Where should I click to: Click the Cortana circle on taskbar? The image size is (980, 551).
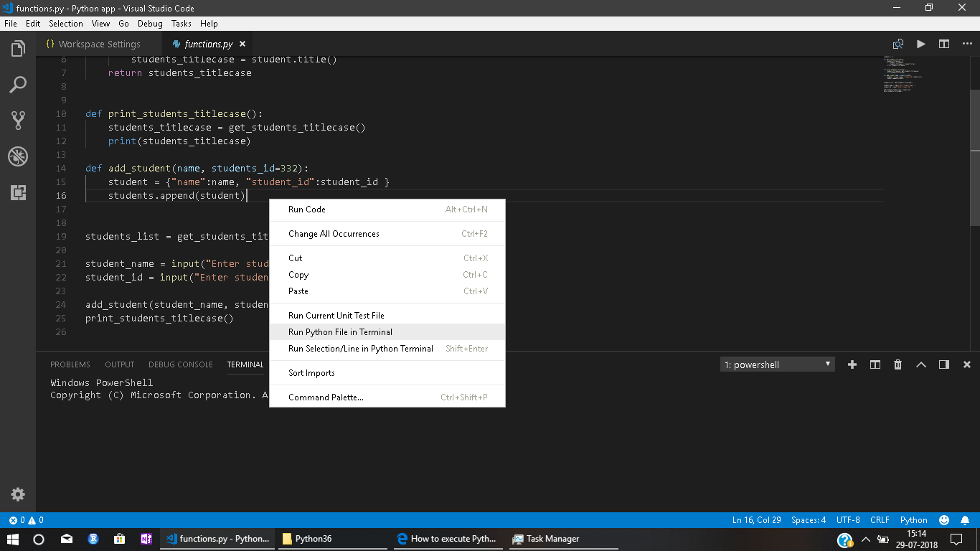pyautogui.click(x=39, y=539)
